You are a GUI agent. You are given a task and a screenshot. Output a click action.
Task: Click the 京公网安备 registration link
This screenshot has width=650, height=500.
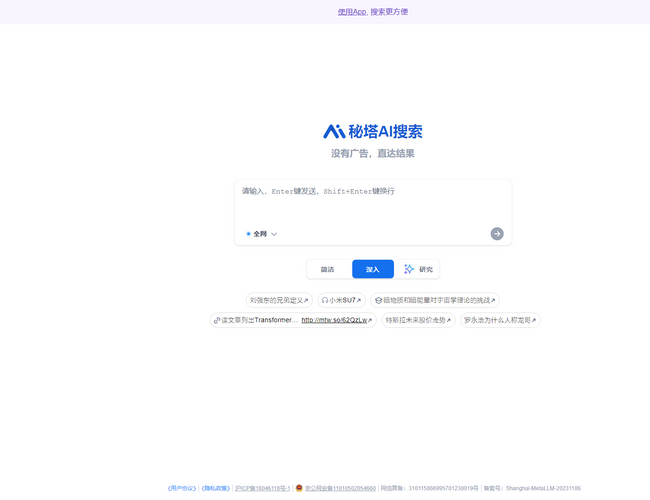pos(340,488)
